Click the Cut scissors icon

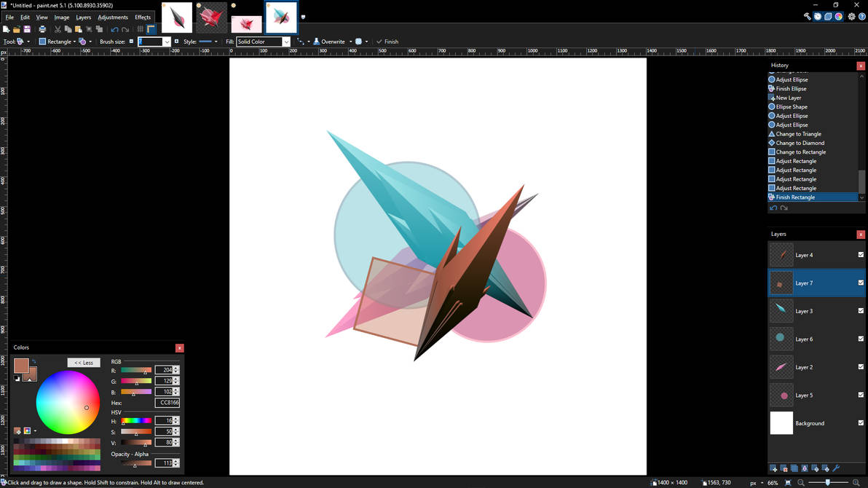point(58,30)
